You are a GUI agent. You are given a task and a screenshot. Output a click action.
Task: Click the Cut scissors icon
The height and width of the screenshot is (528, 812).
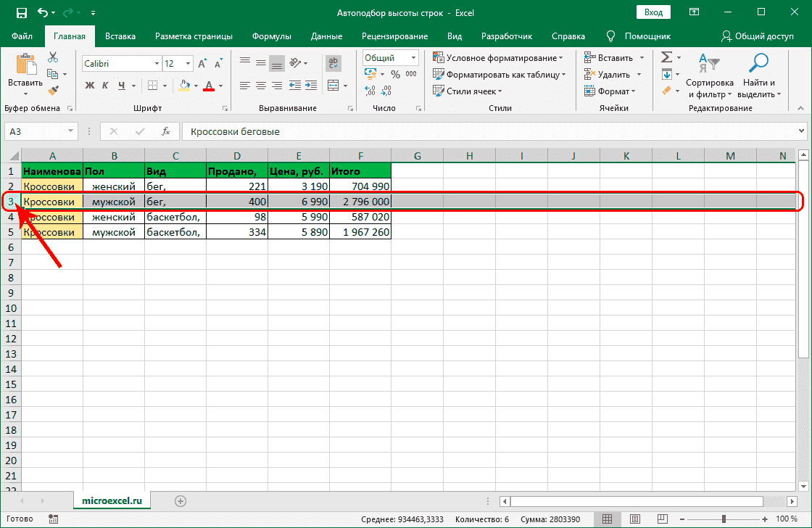(x=53, y=58)
